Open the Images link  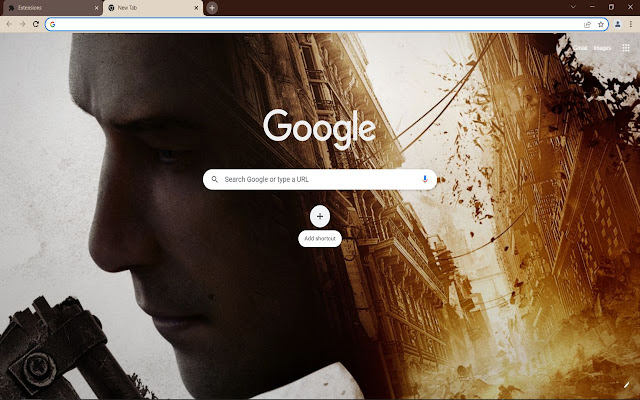pyautogui.click(x=602, y=48)
